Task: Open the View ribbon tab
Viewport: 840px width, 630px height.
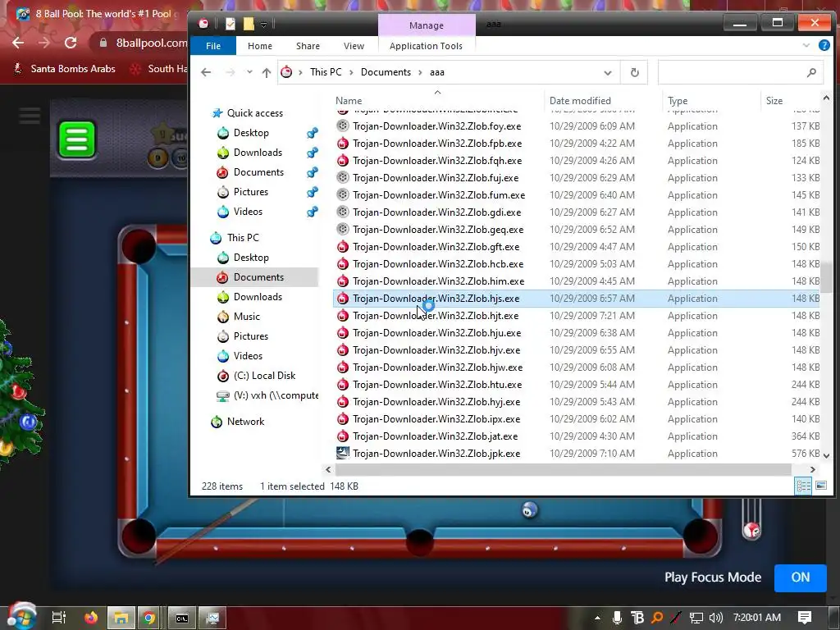Action: [x=354, y=46]
